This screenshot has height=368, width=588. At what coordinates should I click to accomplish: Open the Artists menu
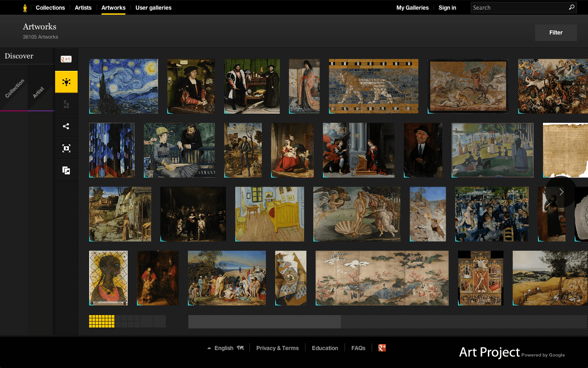83,8
